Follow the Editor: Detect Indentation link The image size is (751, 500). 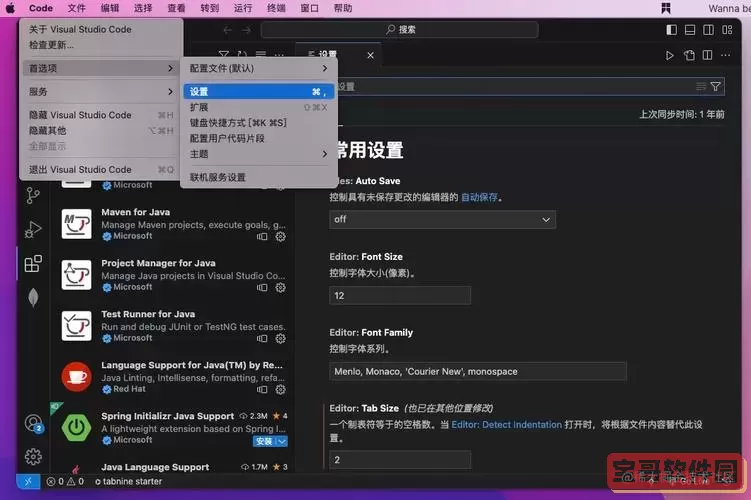tap(506, 425)
